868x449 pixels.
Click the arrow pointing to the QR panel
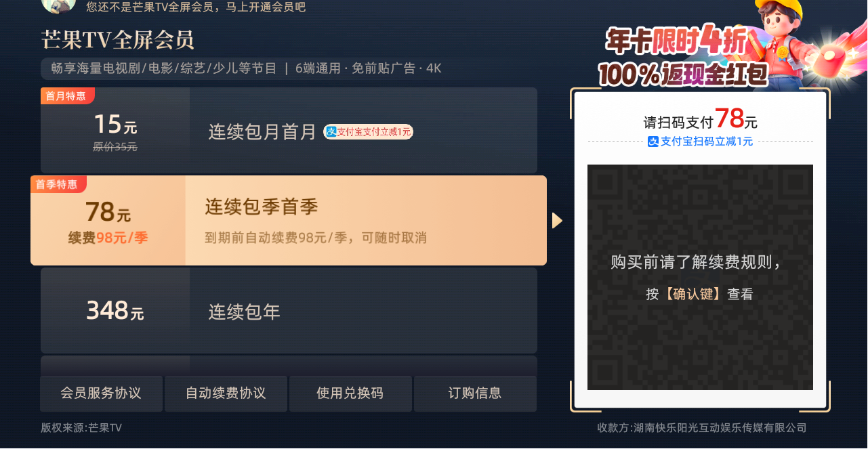[557, 220]
